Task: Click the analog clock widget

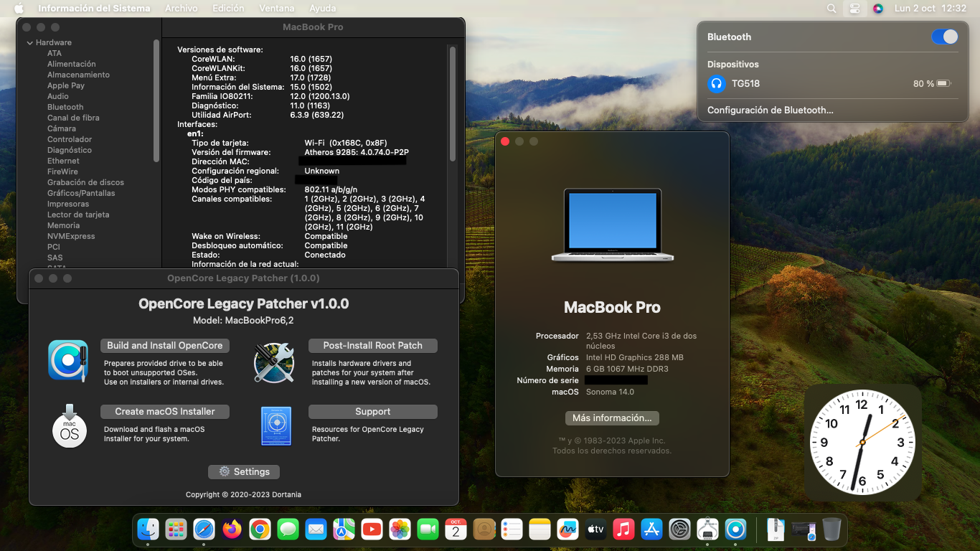Action: (x=862, y=442)
